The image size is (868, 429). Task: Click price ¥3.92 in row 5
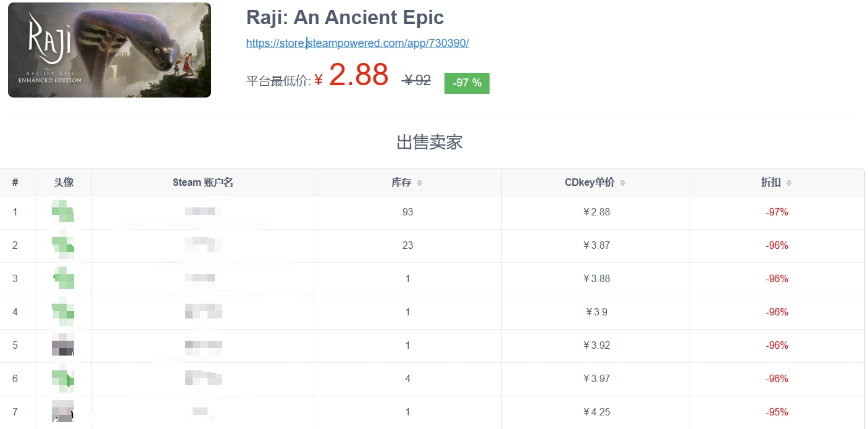tap(596, 345)
